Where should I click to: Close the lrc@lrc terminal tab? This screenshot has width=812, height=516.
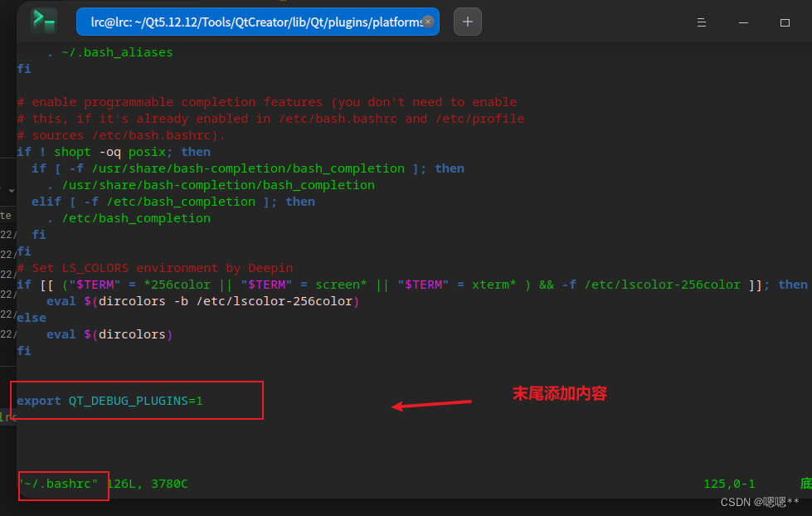pyautogui.click(x=428, y=22)
